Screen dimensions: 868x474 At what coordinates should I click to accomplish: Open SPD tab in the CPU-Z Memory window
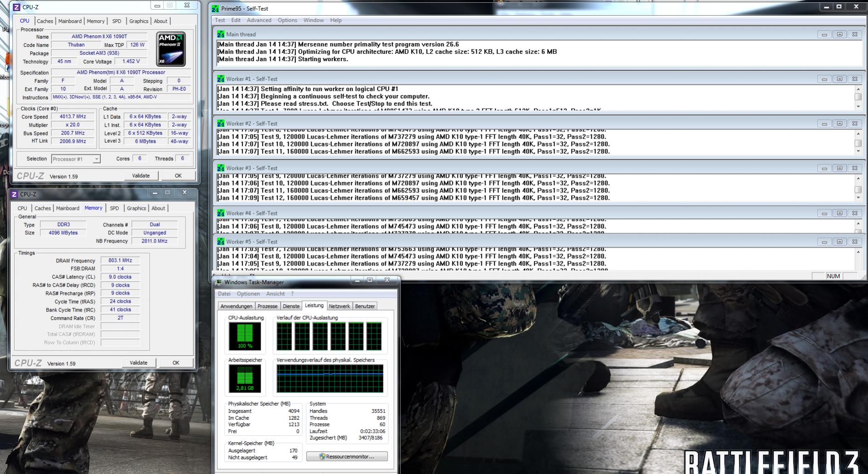[x=115, y=208]
